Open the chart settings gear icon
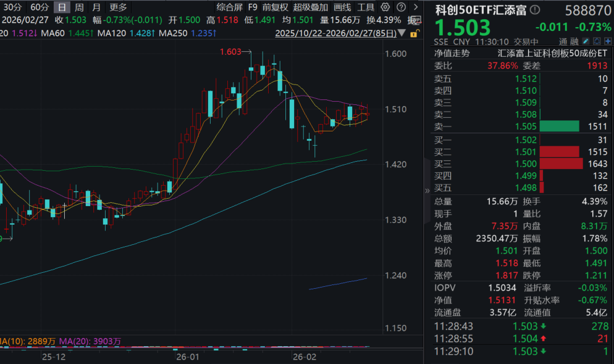 pos(385,7)
